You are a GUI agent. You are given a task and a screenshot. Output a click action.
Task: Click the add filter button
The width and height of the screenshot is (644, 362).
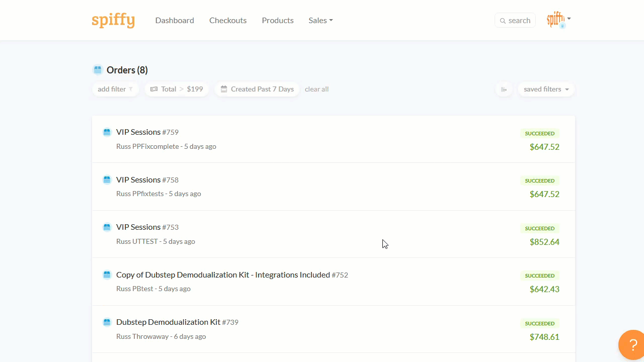point(115,89)
